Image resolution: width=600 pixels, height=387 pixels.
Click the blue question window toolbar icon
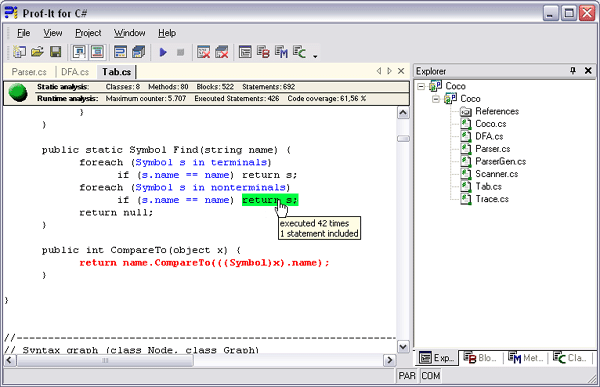[121, 52]
